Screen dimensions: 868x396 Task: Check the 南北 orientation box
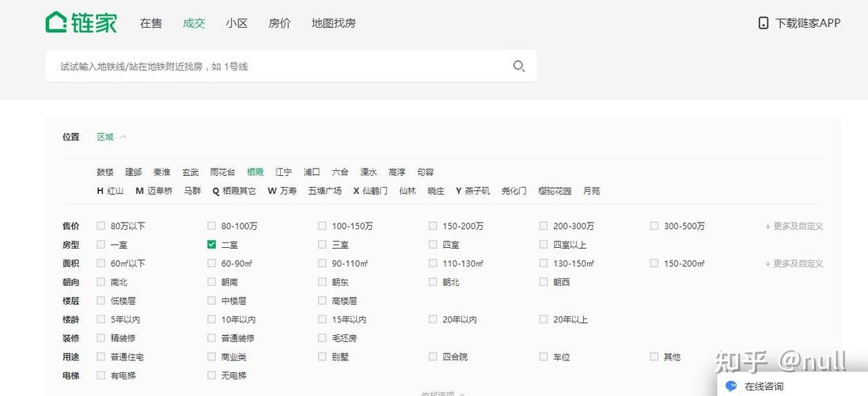pyautogui.click(x=100, y=282)
